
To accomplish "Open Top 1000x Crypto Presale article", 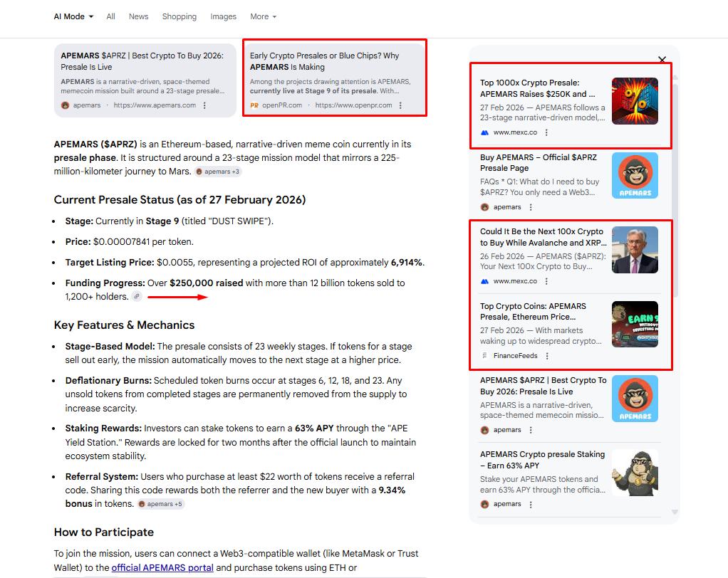I will click(538, 88).
